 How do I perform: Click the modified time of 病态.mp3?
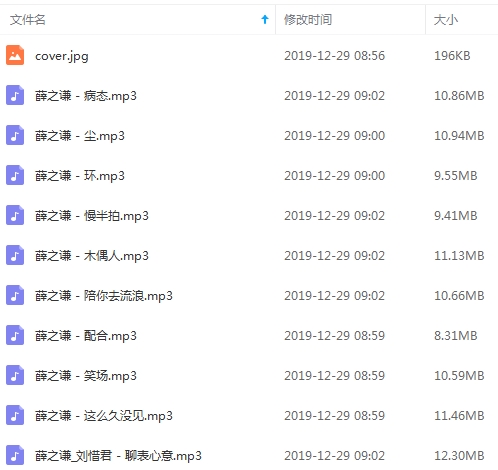(334, 96)
